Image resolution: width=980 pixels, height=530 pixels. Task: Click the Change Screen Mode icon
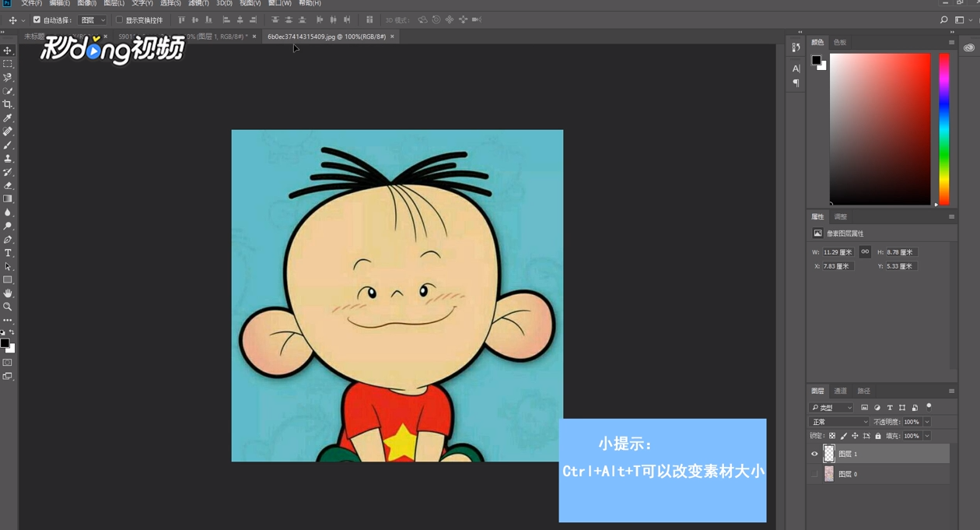point(8,377)
